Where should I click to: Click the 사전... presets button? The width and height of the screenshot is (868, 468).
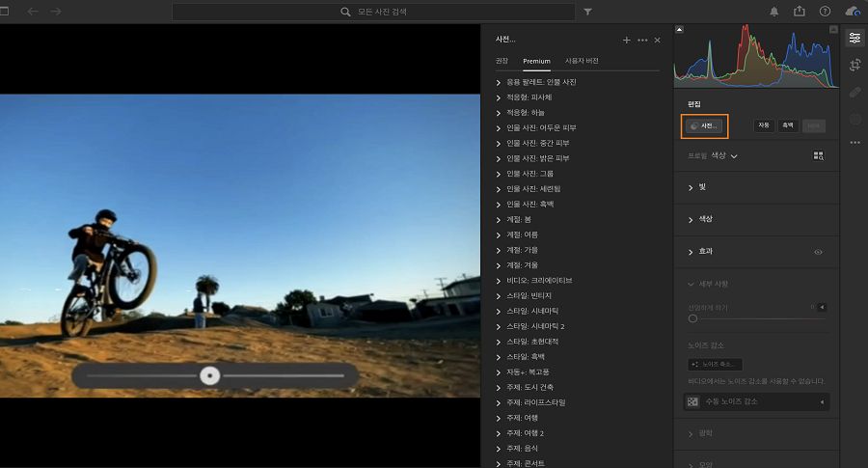(x=704, y=126)
